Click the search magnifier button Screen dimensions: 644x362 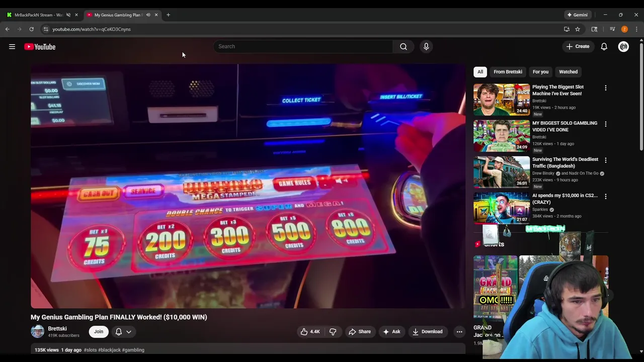pos(404,46)
